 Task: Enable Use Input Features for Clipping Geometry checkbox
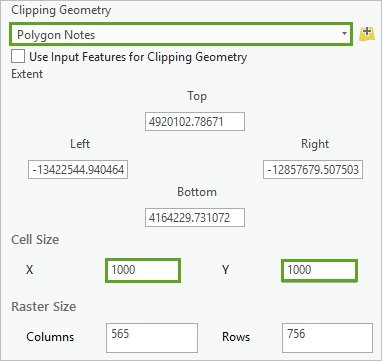tap(18, 56)
